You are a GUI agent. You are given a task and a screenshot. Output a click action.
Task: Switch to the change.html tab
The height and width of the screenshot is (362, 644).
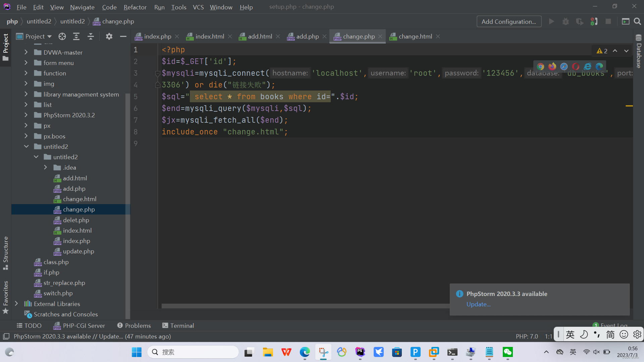[415, 37]
